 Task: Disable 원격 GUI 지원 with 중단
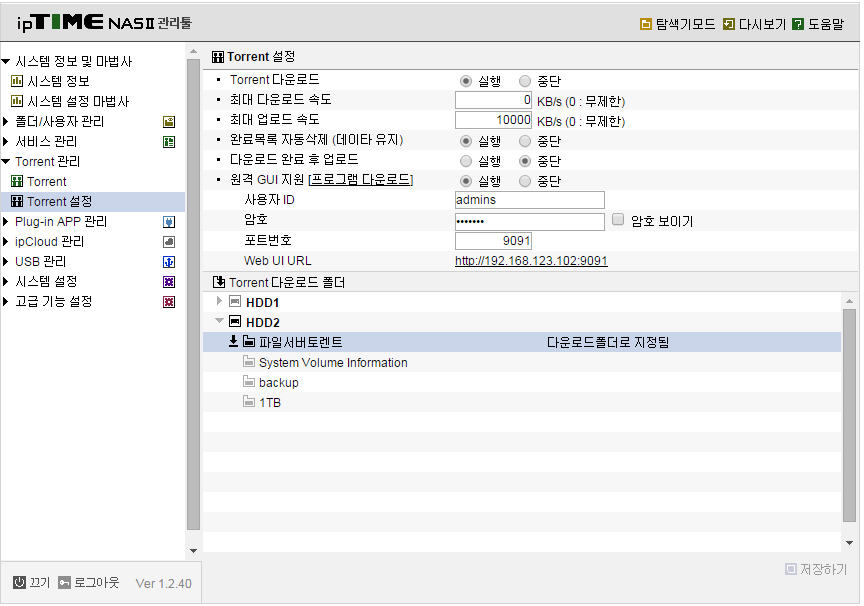pyautogui.click(x=525, y=181)
